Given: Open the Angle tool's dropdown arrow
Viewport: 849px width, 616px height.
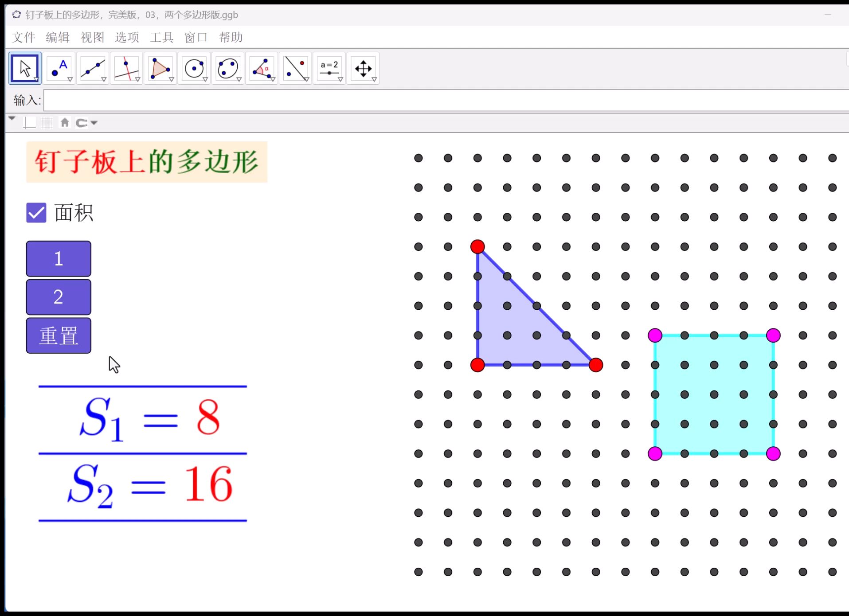Looking at the screenshot, I should tap(273, 80).
